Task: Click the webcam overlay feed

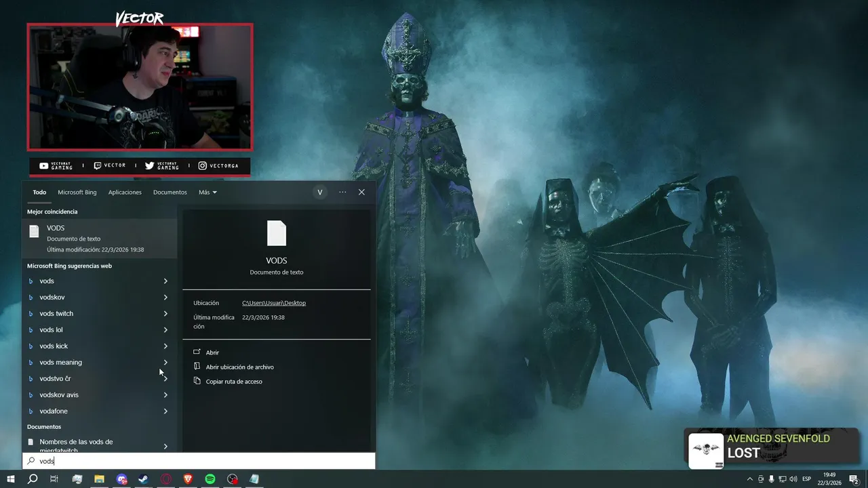Action: [140, 87]
